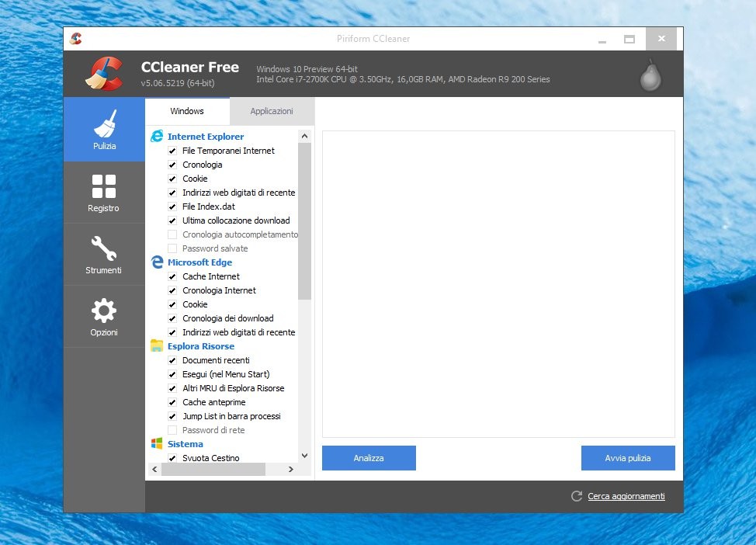Uncheck Documenti recenti checkbox
The image size is (756, 545).
(172, 360)
